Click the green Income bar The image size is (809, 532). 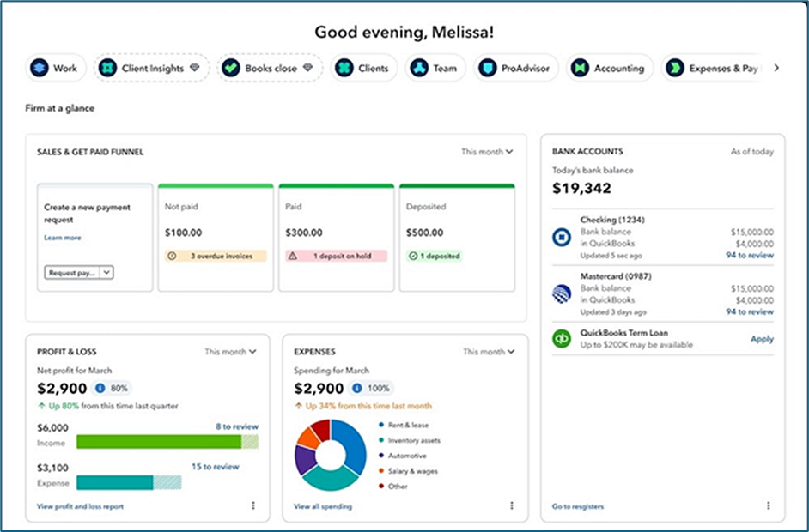(157, 441)
